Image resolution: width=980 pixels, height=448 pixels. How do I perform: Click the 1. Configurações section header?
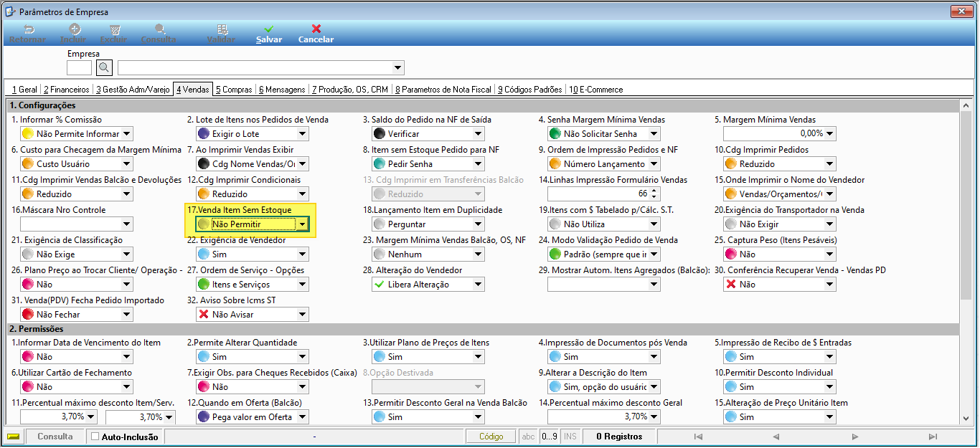point(482,106)
